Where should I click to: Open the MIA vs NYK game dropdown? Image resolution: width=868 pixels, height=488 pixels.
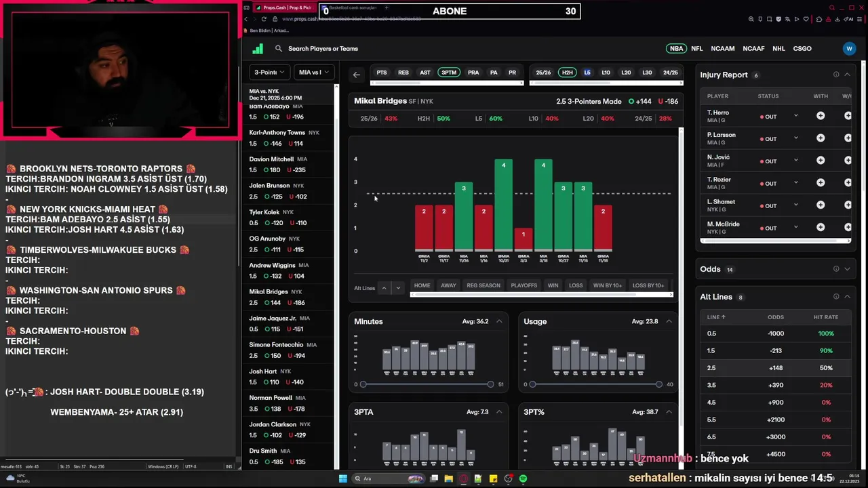(314, 72)
